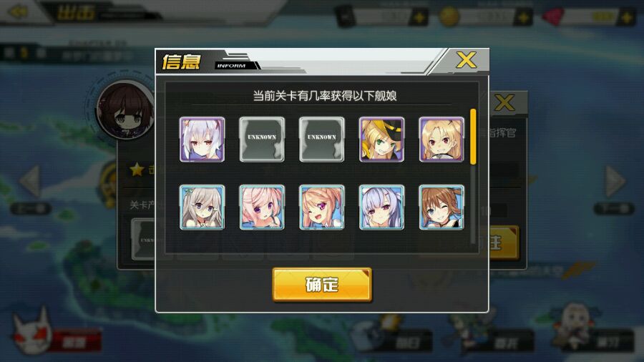
Task: Select winking orange-haired girl portrait
Action: pos(321,207)
